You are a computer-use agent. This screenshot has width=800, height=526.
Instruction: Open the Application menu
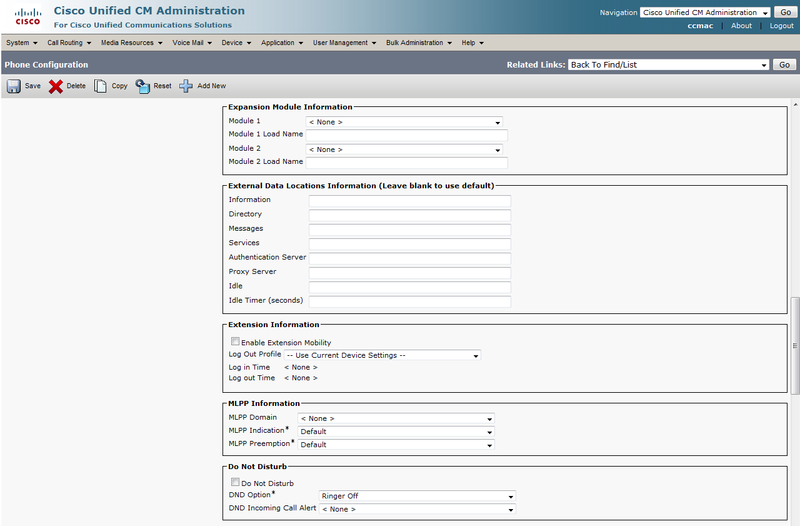282,43
